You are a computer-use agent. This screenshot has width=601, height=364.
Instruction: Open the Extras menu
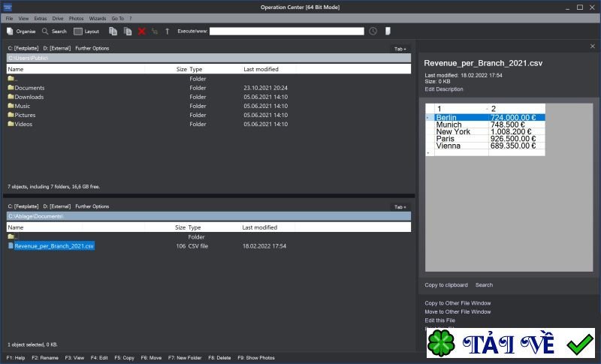click(40, 18)
